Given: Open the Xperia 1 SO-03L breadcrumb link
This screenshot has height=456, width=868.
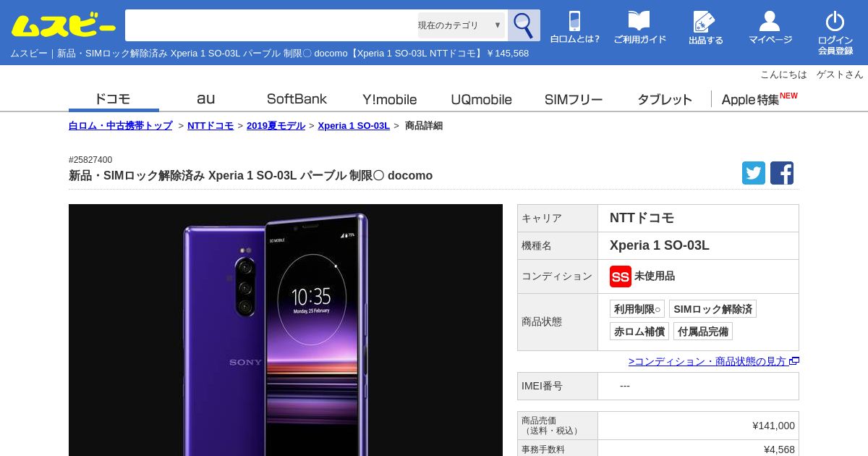Looking at the screenshot, I should tap(354, 125).
